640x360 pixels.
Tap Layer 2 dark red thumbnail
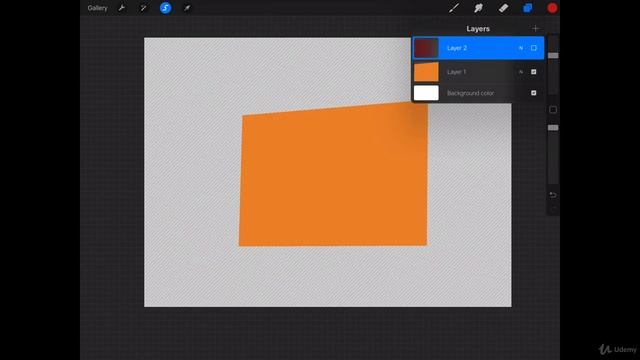pos(426,48)
